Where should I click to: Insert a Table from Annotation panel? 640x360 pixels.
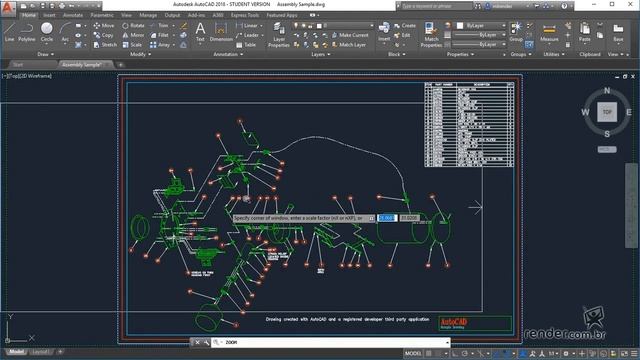pyautogui.click(x=246, y=44)
